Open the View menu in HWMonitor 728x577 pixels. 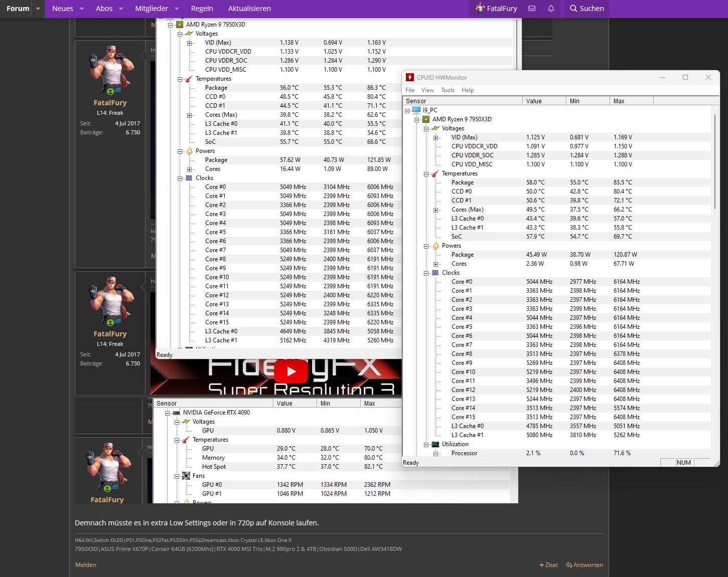tap(427, 90)
